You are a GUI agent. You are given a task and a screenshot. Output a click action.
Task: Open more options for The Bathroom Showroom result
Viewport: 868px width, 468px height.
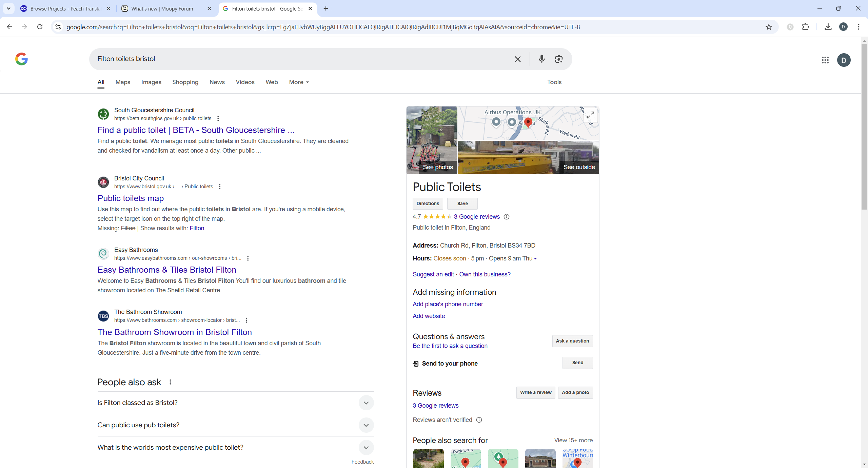(x=246, y=320)
